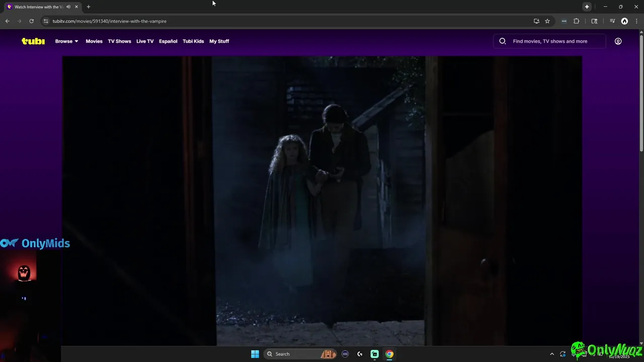Bookmark this page with star icon
Viewport: 644px width, 362px height.
coord(547,21)
